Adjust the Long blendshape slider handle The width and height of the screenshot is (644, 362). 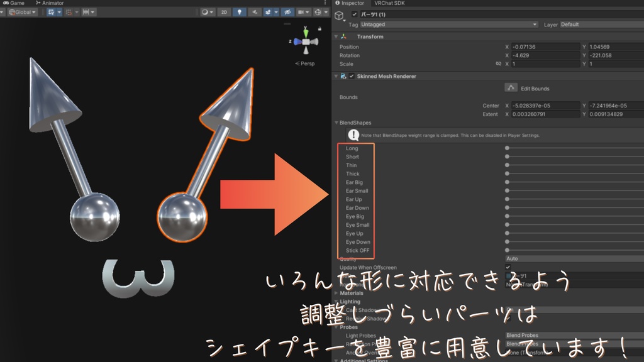tap(508, 148)
